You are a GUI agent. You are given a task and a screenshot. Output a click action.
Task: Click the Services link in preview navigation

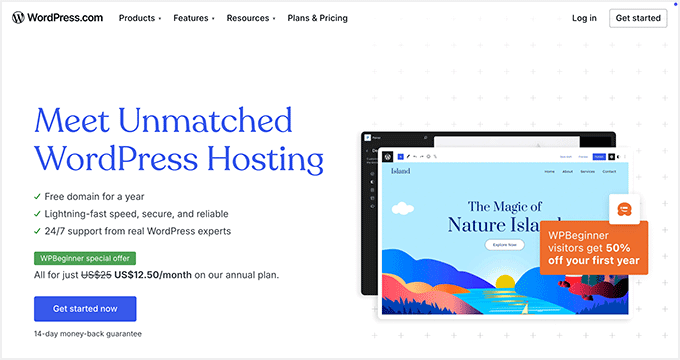(588, 172)
